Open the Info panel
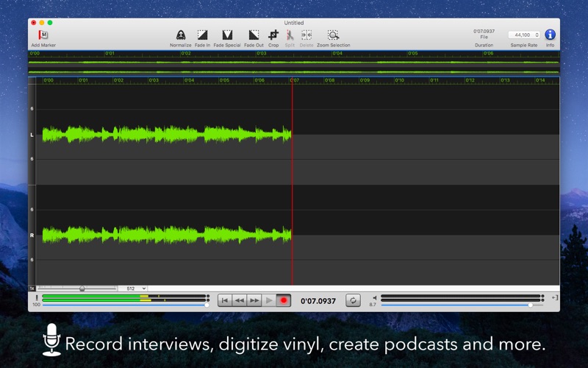Viewport: 588px width, 368px height. pos(550,35)
